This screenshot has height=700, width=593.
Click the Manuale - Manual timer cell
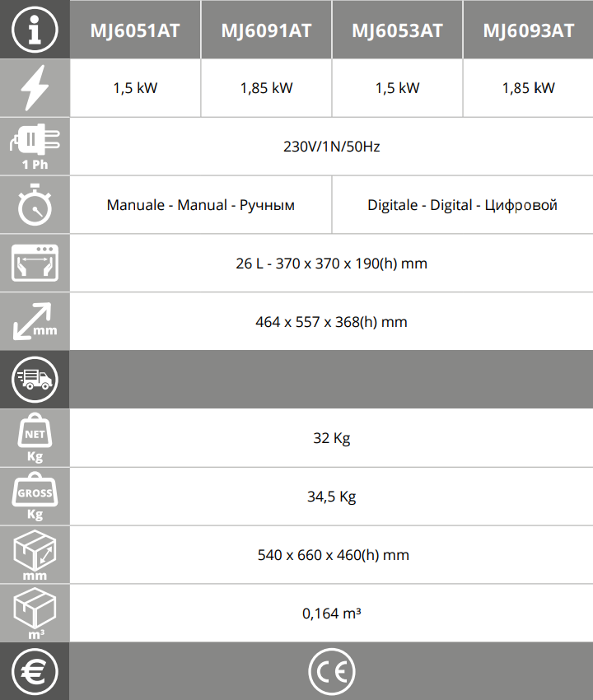201,205
